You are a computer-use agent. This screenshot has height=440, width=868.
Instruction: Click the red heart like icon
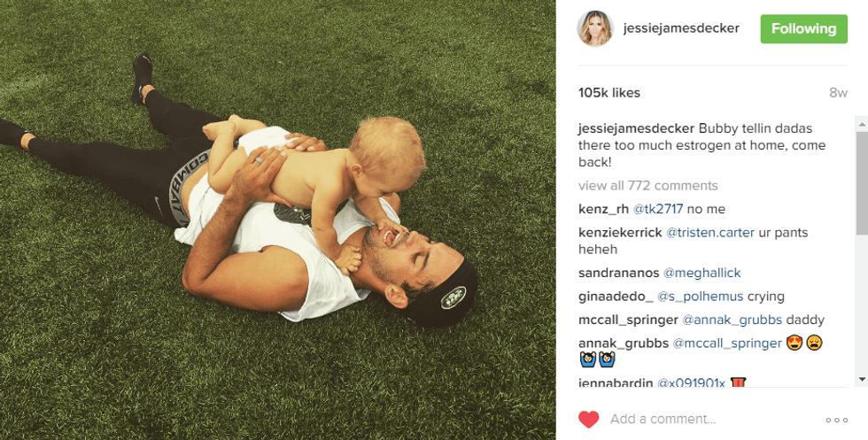coord(588,420)
